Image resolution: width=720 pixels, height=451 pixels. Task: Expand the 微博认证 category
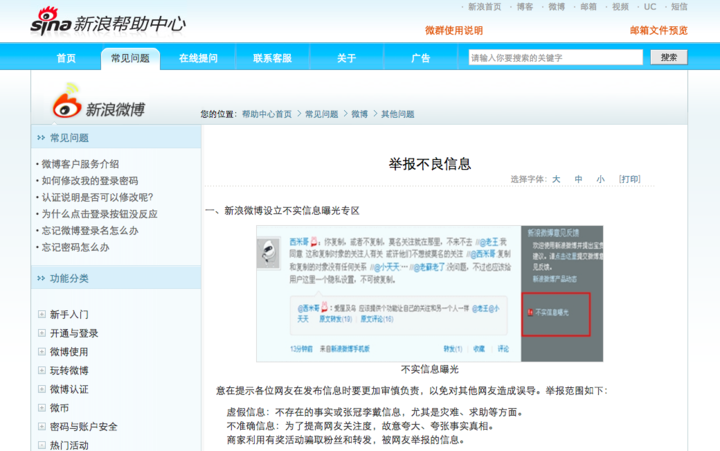[42, 389]
